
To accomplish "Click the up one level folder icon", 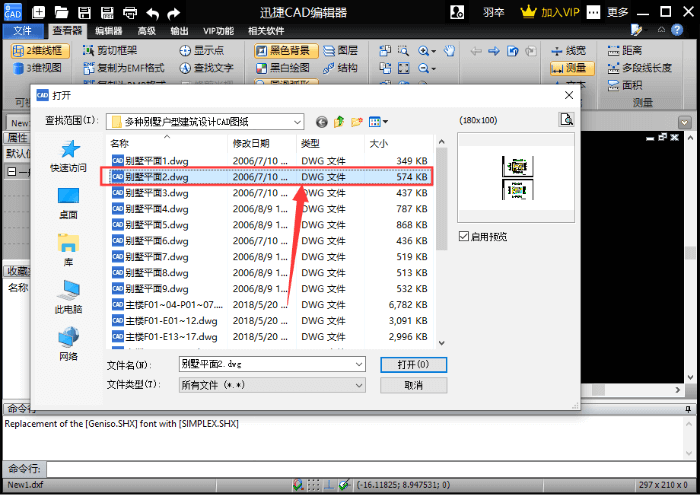I will 339,121.
